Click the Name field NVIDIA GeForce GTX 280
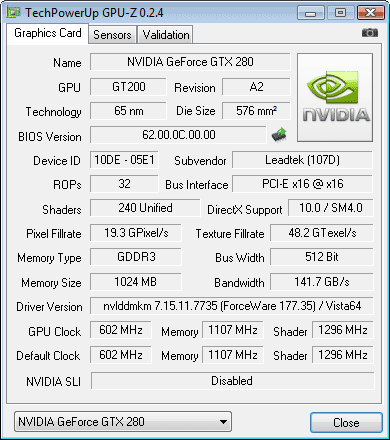390x440 pixels. point(190,62)
